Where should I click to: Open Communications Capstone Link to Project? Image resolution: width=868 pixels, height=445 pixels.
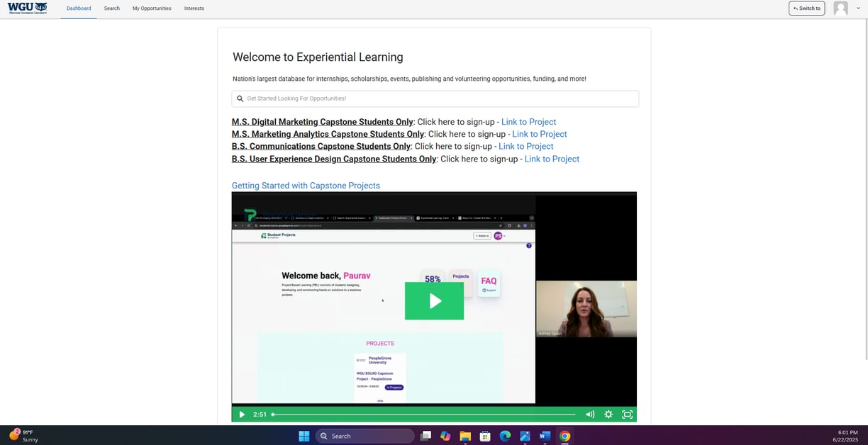click(x=525, y=147)
